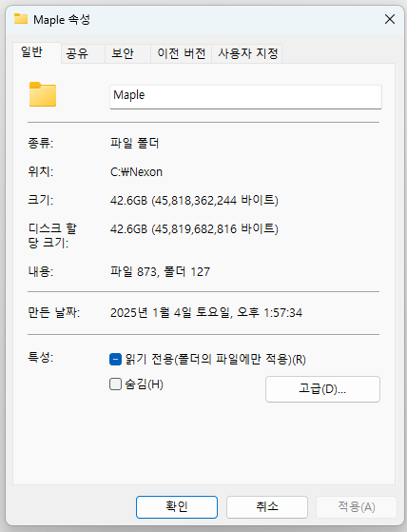Toggle the 읽기 전용 checkbox
This screenshot has height=532, width=407.
[115, 360]
